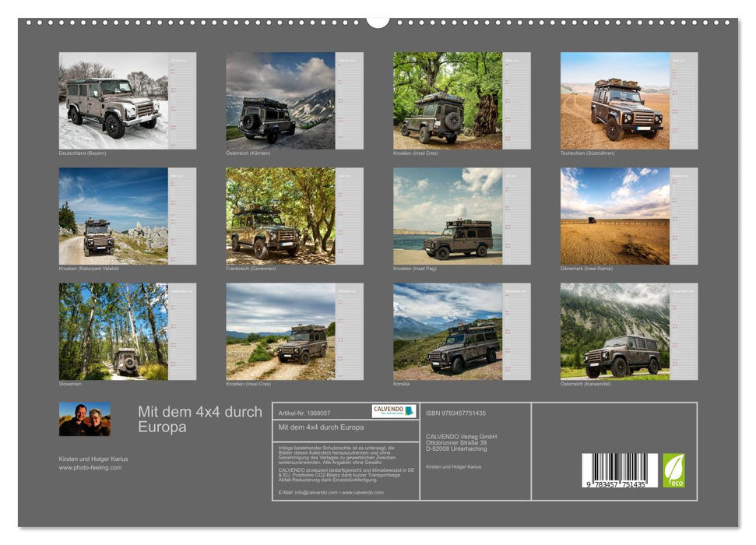Click the ISBN barcode graphic
Image resolution: width=756 pixels, height=545 pixels.
[618, 469]
